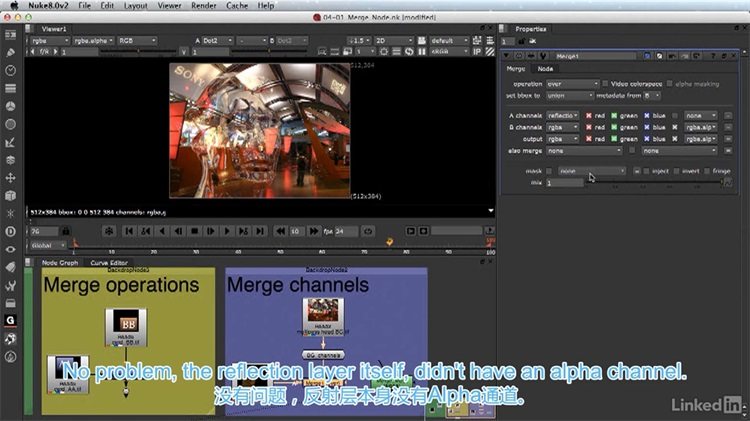
Task: Toggle the viewer checkerboard striped icon
Action: pyautogui.click(x=490, y=51)
